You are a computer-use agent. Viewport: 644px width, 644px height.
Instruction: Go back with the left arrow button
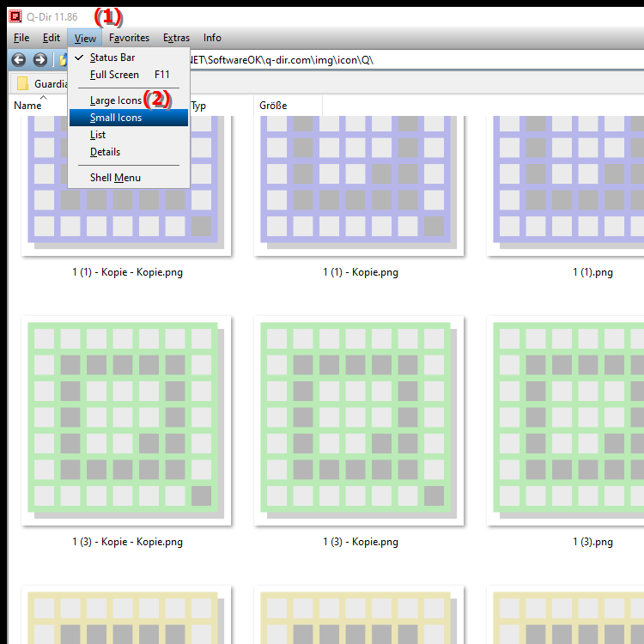(19, 60)
